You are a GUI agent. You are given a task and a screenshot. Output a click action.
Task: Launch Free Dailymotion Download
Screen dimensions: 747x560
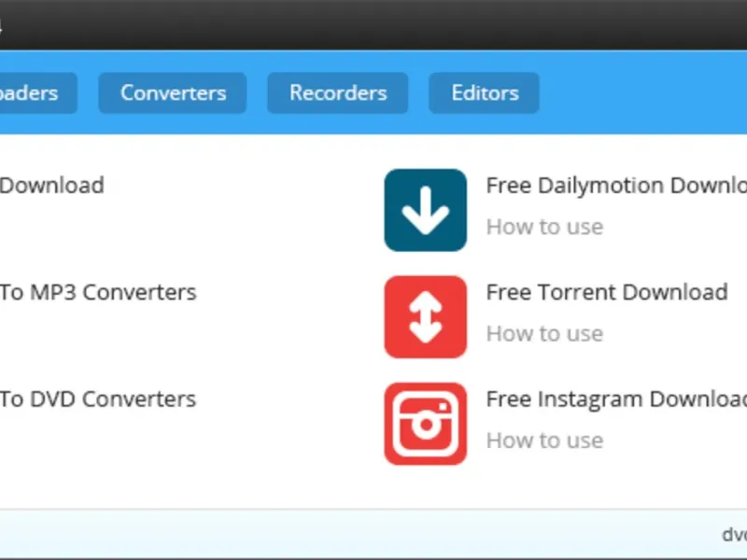click(616, 185)
